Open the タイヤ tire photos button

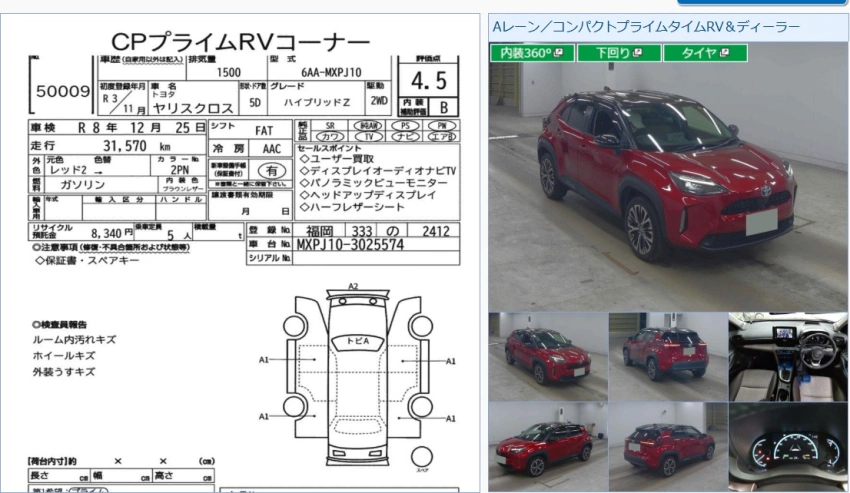point(705,53)
